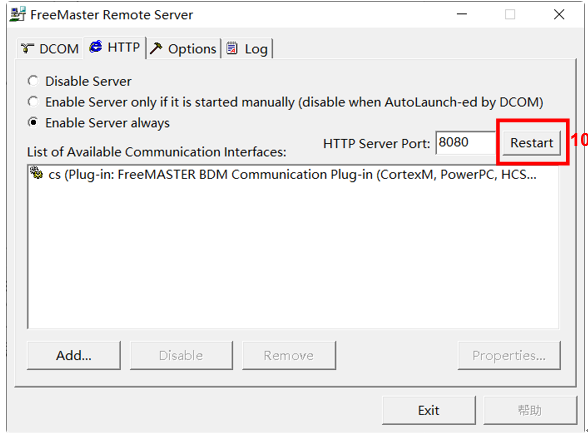Click the Add... interface button
Image resolution: width=588 pixels, height=433 pixels.
point(74,355)
